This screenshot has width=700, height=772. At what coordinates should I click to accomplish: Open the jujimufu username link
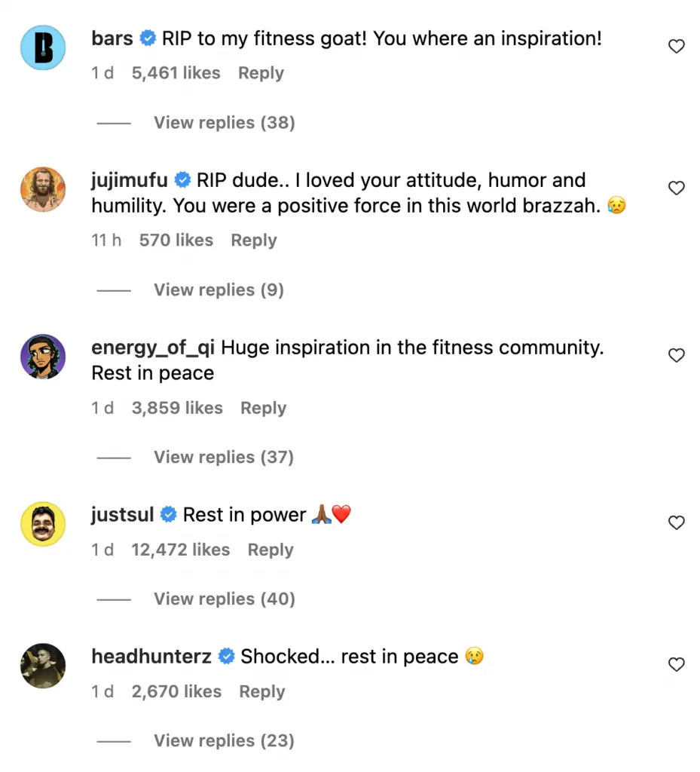click(129, 181)
